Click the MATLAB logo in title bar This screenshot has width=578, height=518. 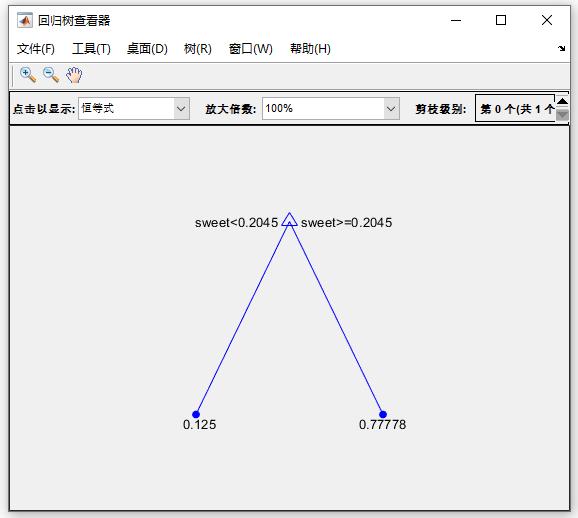tap(25, 20)
